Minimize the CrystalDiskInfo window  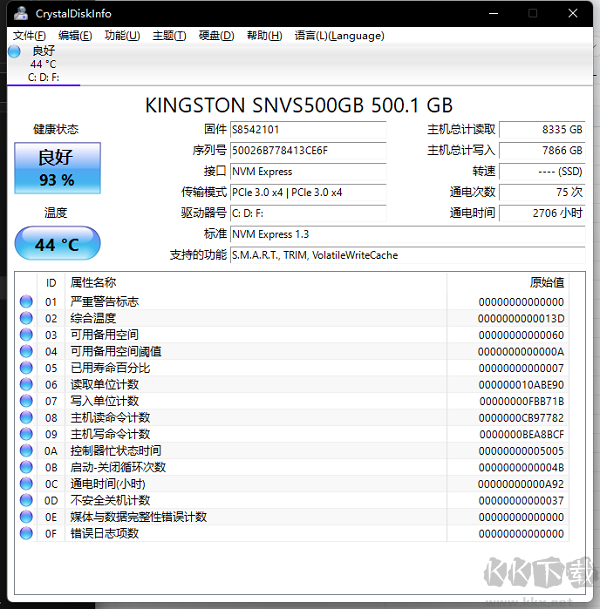(494, 14)
